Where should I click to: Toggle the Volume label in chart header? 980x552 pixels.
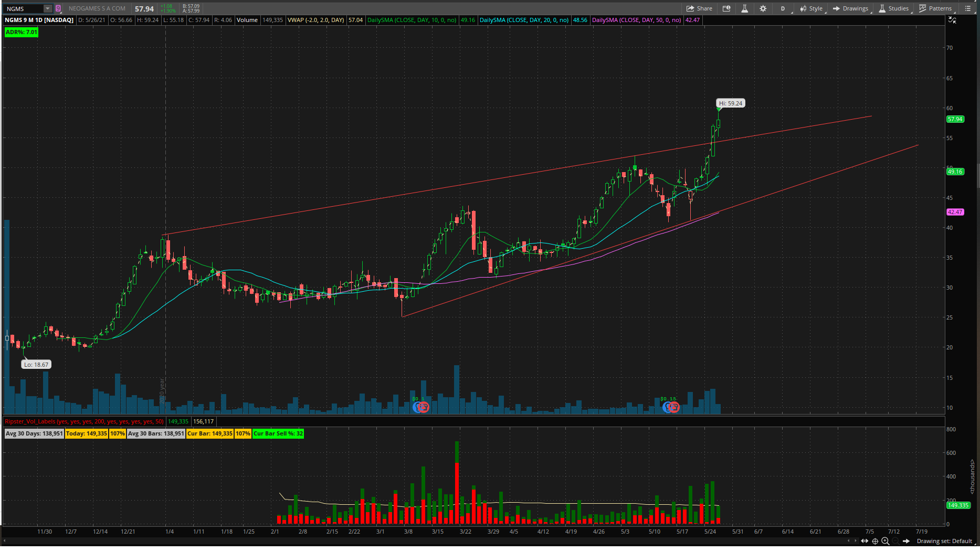pos(247,20)
